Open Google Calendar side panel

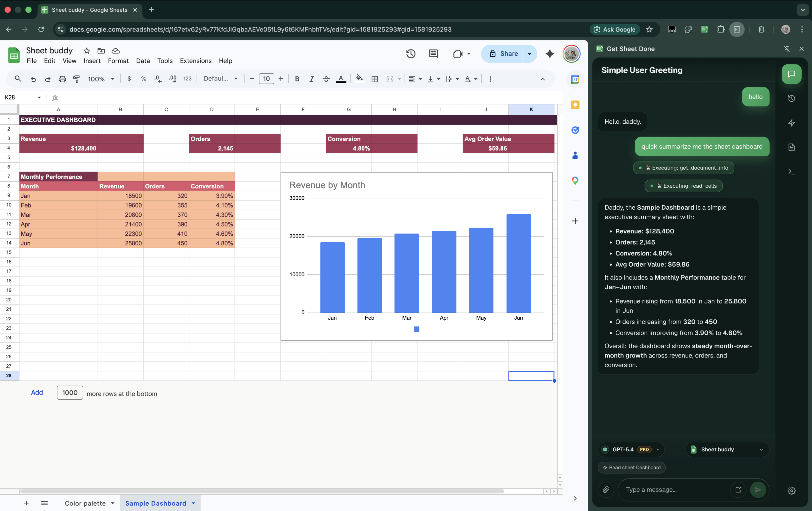[575, 80]
